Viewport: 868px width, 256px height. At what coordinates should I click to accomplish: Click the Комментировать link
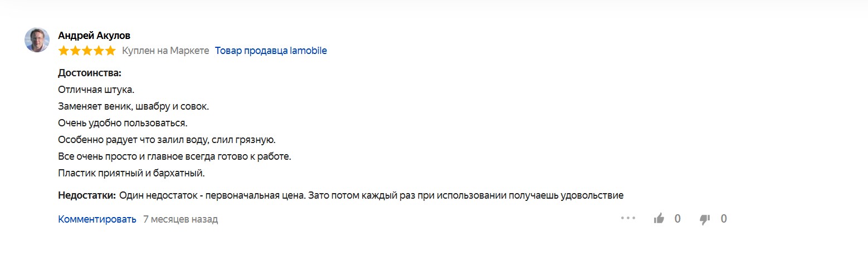coord(97,219)
